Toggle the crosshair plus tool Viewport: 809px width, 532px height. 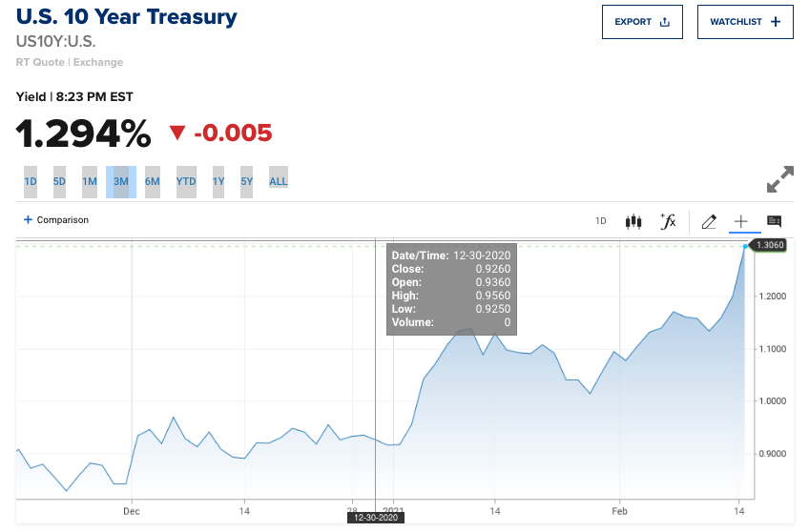click(x=740, y=221)
